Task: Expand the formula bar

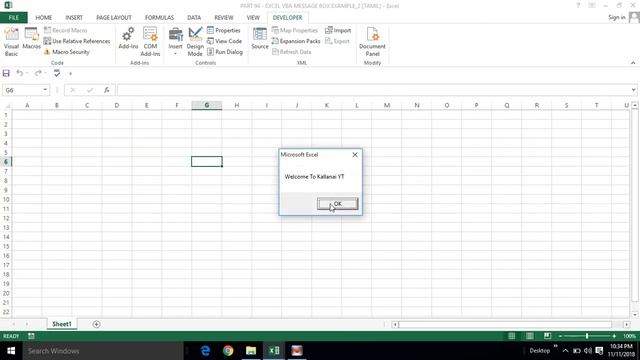Action: point(633,90)
